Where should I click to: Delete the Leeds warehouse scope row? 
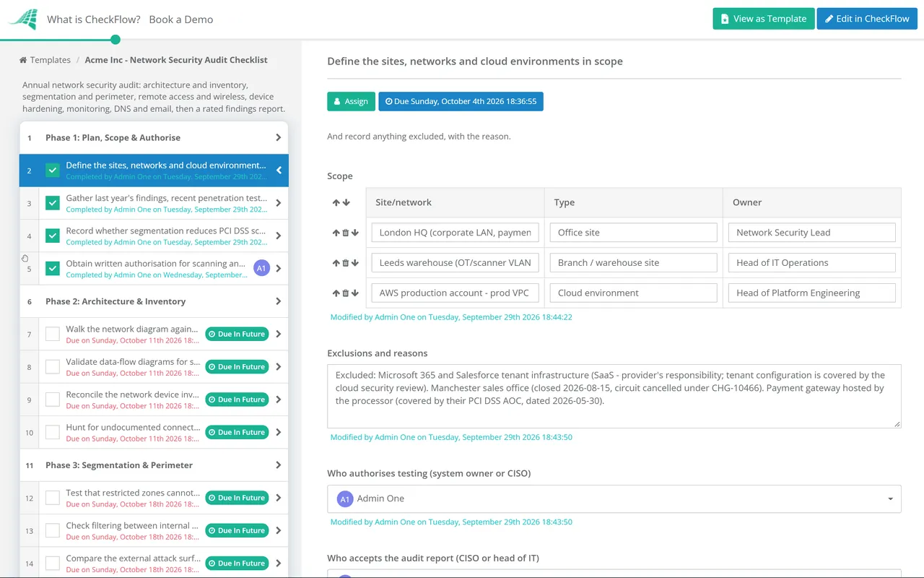345,263
